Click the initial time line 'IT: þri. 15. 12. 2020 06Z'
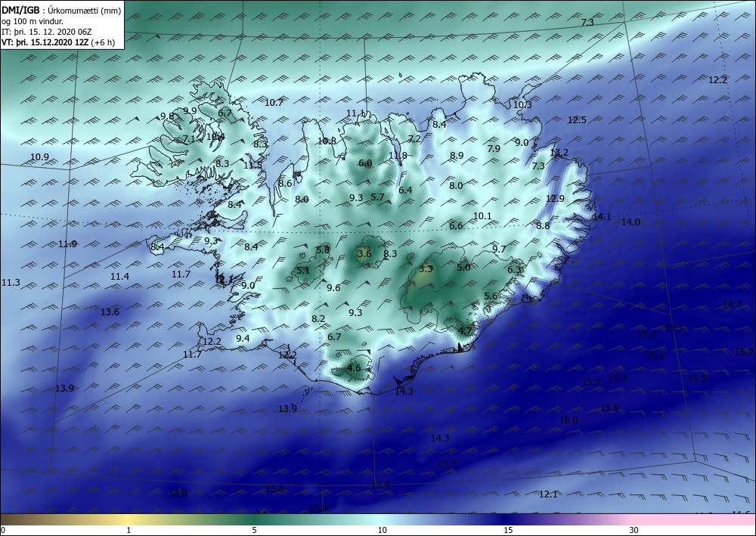This screenshot has width=756, height=536. (x=47, y=31)
